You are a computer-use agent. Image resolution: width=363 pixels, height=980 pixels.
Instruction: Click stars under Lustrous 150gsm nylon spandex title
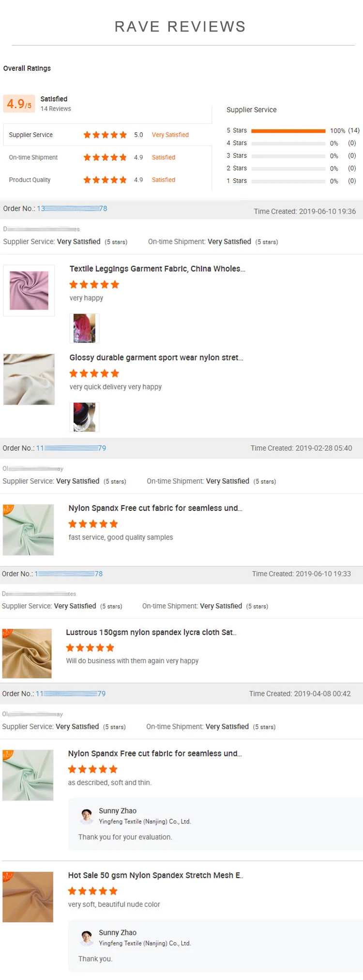click(91, 648)
